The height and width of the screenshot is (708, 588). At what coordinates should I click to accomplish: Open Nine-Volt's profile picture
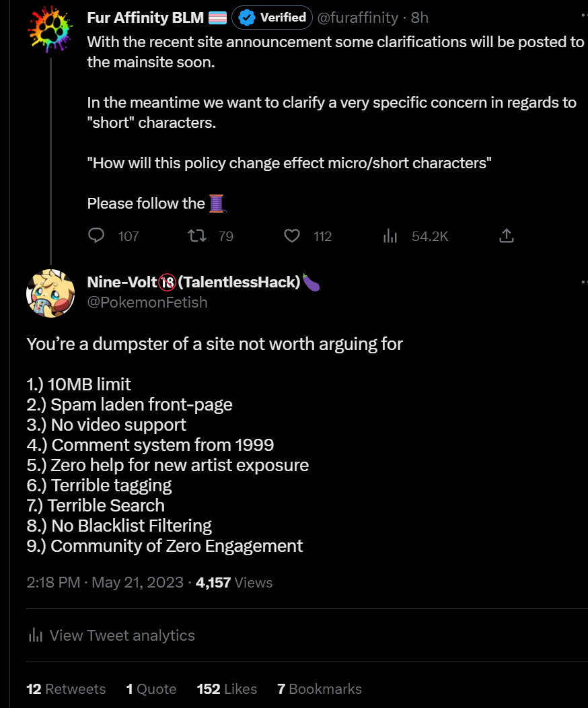51,292
